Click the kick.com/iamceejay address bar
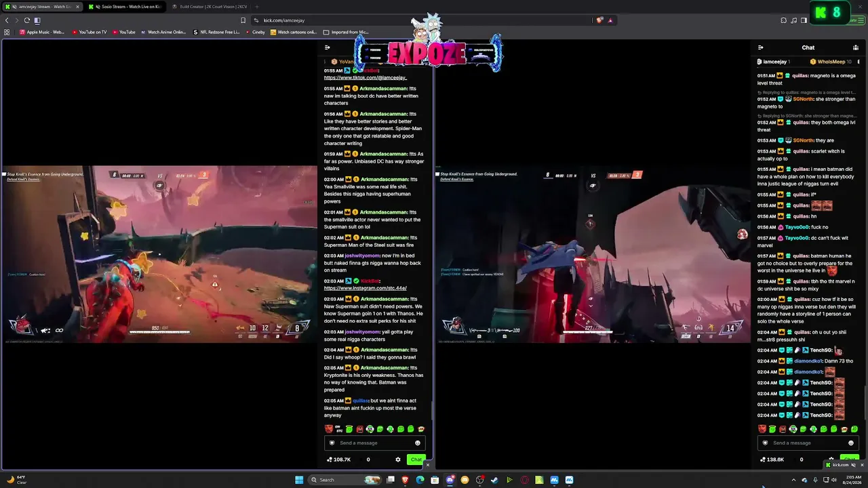This screenshot has width=868, height=488. (x=424, y=20)
